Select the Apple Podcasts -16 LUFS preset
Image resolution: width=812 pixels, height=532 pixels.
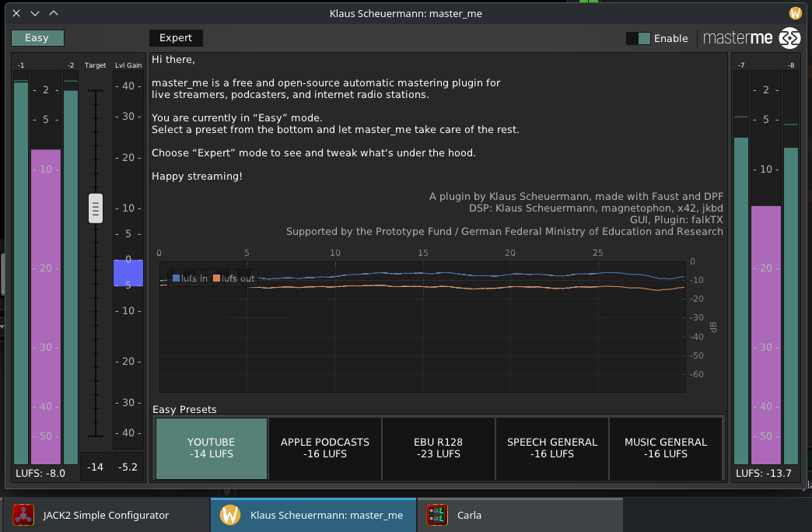(x=324, y=448)
